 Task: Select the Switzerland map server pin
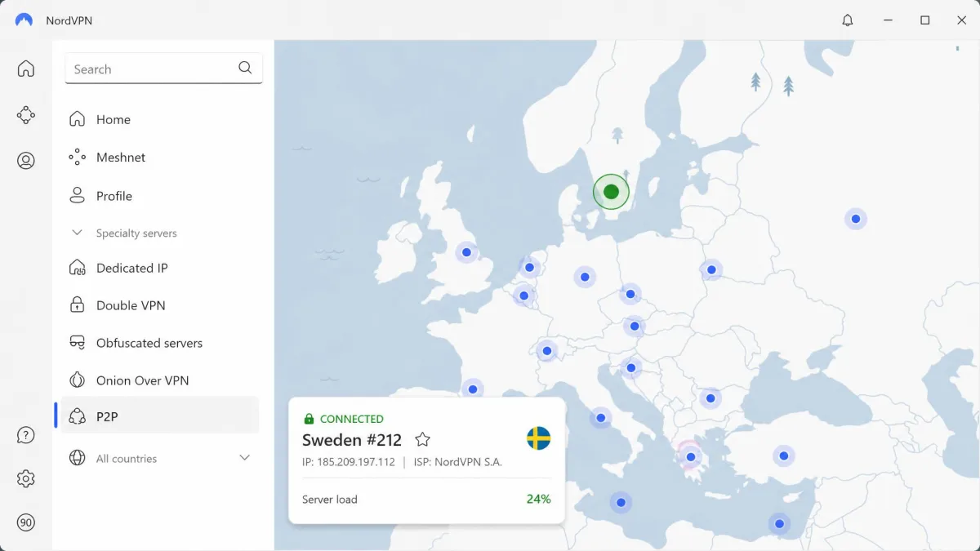(547, 351)
